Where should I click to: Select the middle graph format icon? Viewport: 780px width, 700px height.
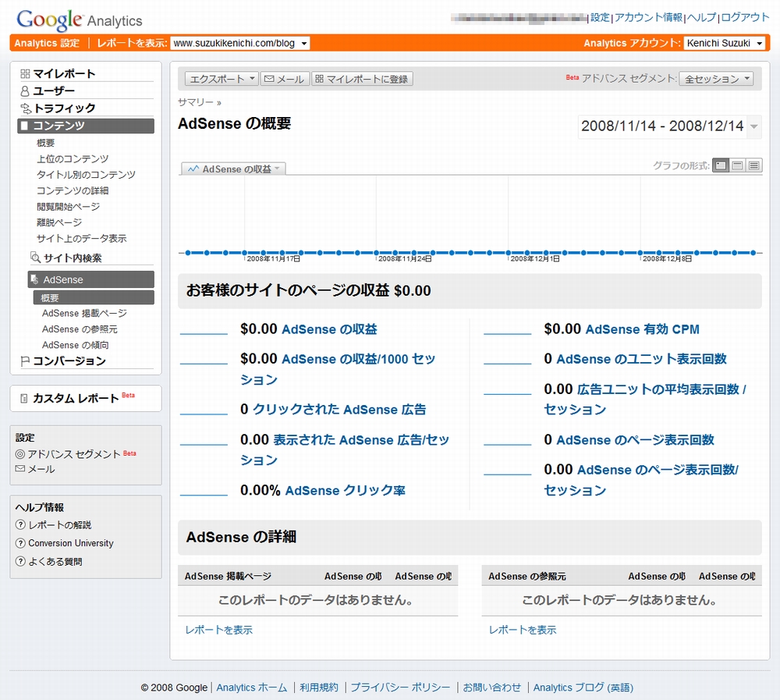(x=738, y=165)
